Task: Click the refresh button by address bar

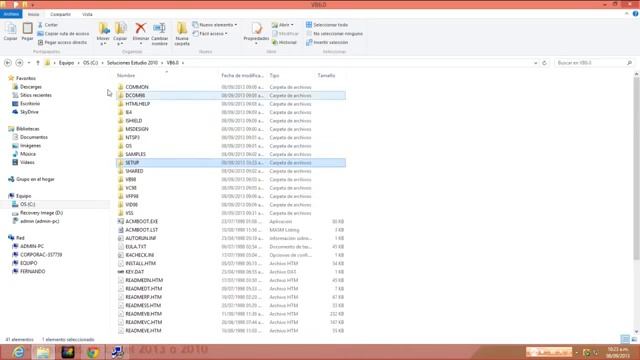Action: pyautogui.click(x=544, y=63)
